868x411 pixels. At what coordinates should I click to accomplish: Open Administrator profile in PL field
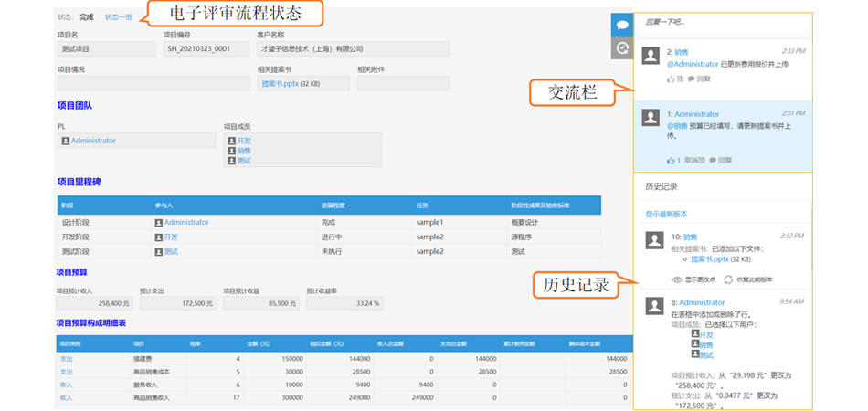click(93, 141)
